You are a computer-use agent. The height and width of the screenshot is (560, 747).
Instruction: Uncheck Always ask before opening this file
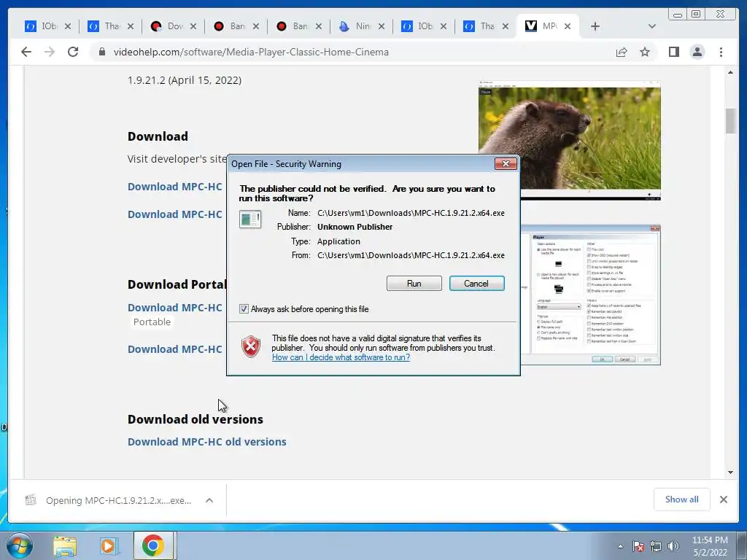click(x=244, y=309)
